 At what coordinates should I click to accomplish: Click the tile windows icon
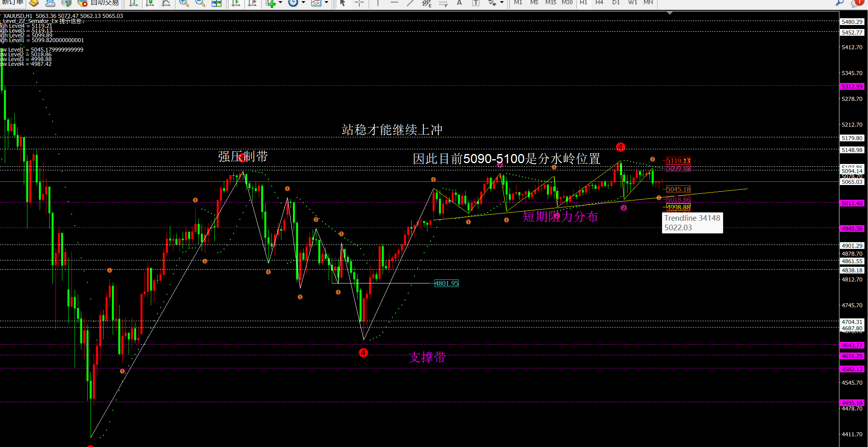(x=216, y=3)
